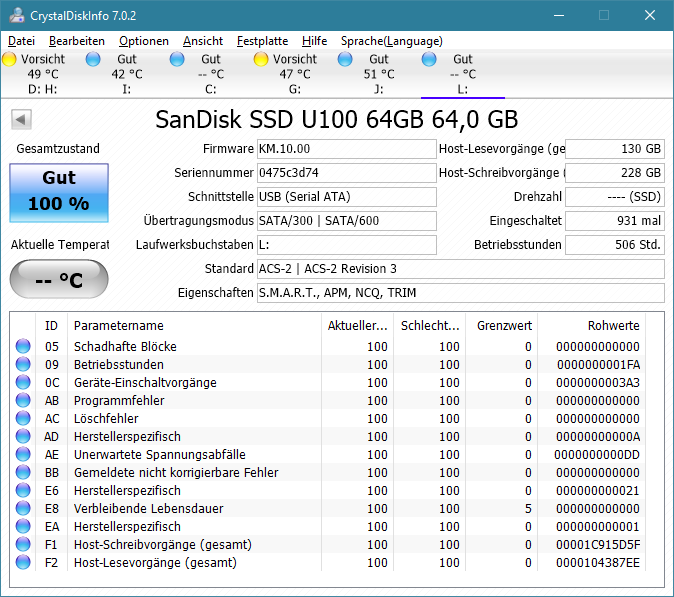This screenshot has height=597, width=674.
Task: Click status orb of Schadhafte Blöcke row
Action: pyautogui.click(x=23, y=346)
